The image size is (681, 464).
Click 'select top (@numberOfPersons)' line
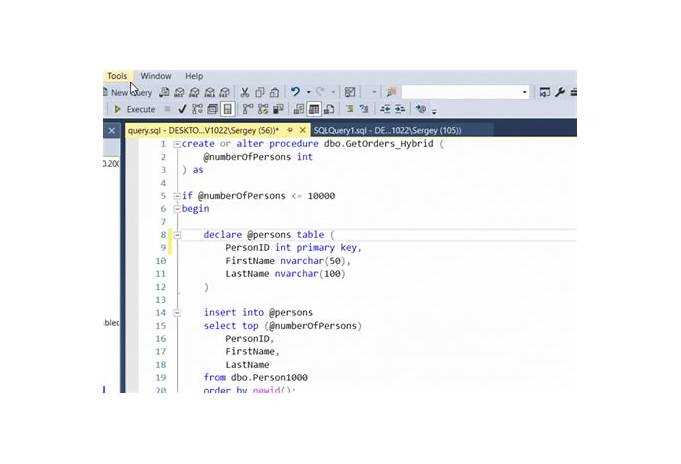point(283,326)
